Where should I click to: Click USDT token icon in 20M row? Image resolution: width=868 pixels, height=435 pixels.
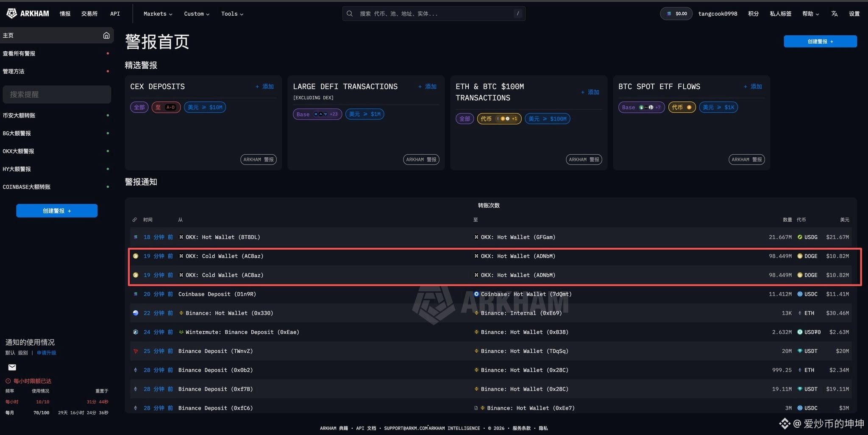800,351
